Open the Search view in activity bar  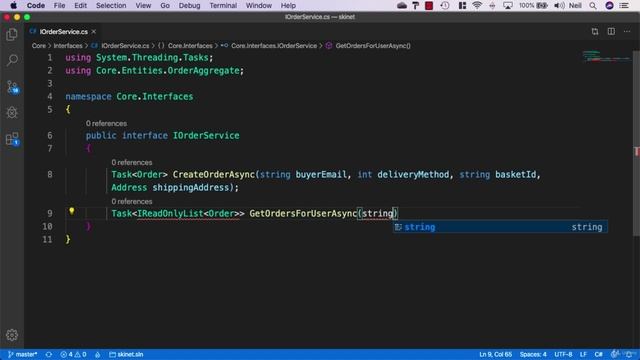(x=12, y=60)
